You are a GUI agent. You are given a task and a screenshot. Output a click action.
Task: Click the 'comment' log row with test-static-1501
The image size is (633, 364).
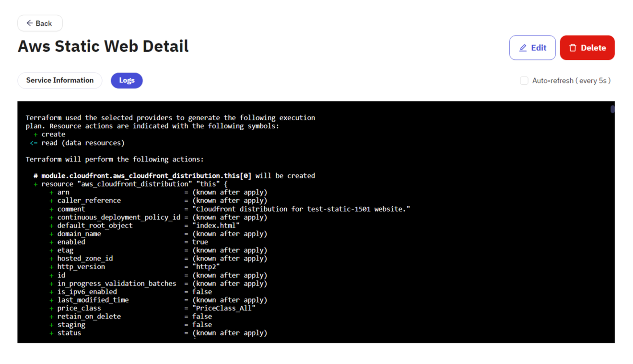[230, 209]
